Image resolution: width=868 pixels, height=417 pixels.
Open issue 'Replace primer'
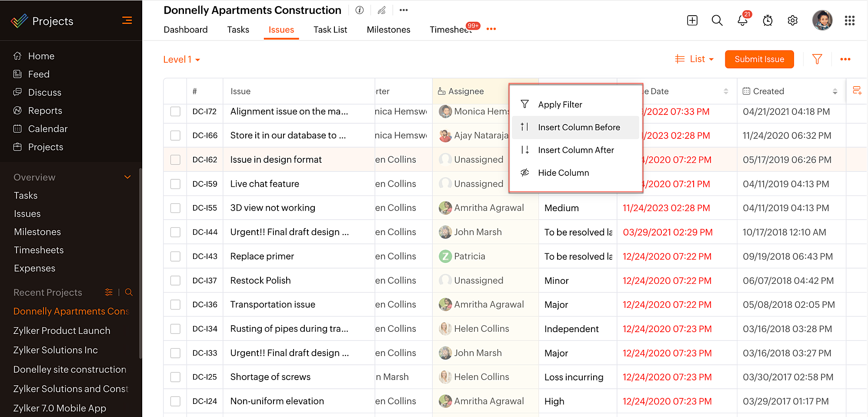(262, 256)
